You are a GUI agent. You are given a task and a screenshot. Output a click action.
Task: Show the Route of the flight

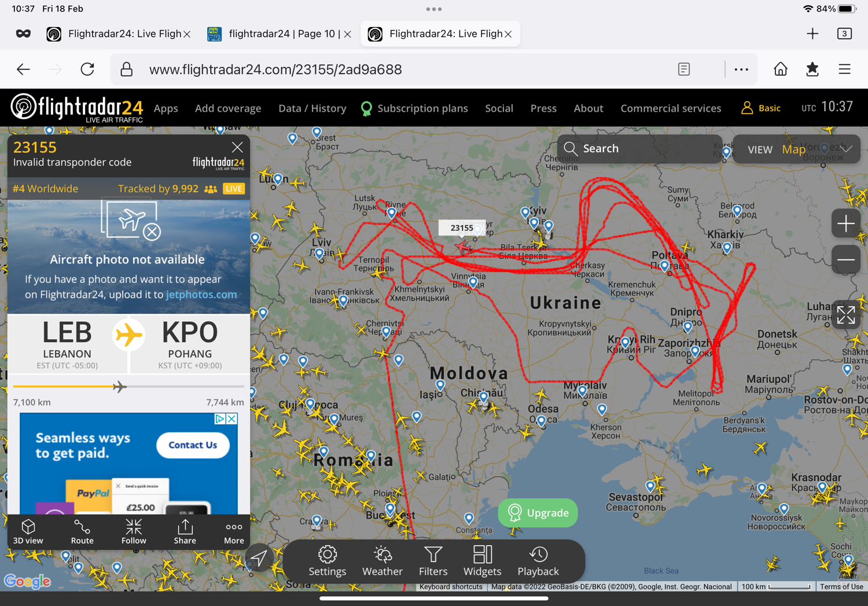click(x=82, y=531)
